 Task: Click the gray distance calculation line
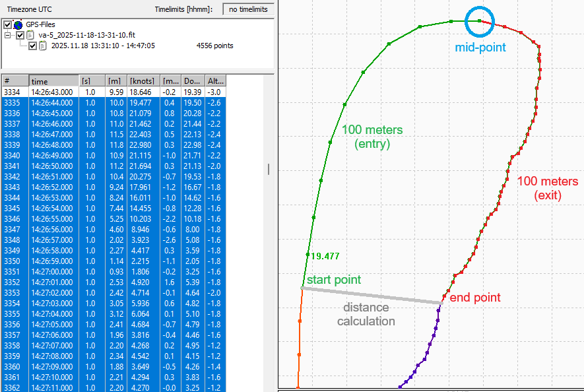(370, 295)
